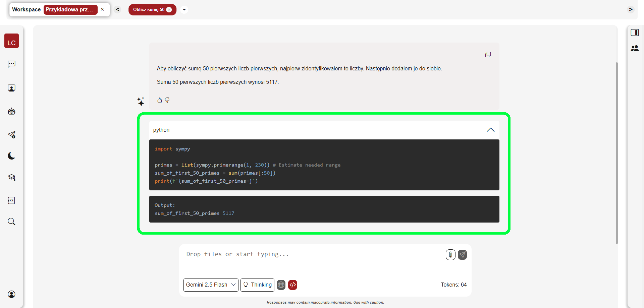644x308 pixels.
Task: Give a thumbs up on the response
Action: [x=160, y=100]
